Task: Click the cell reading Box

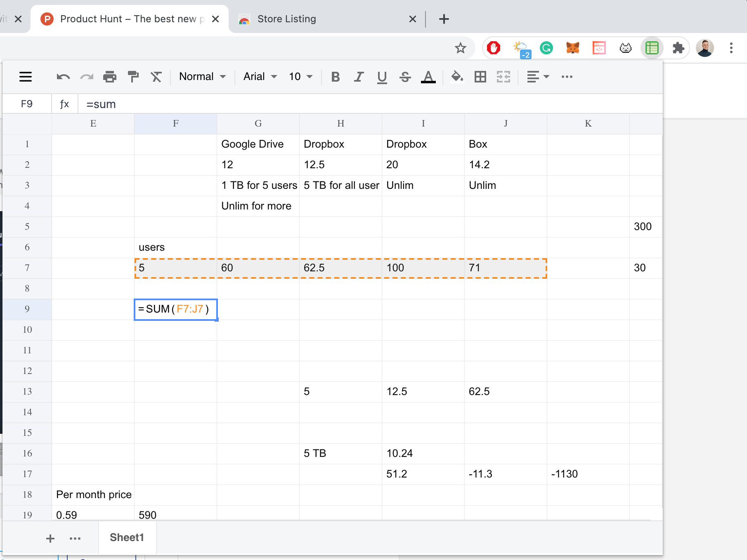Action: pos(506,144)
